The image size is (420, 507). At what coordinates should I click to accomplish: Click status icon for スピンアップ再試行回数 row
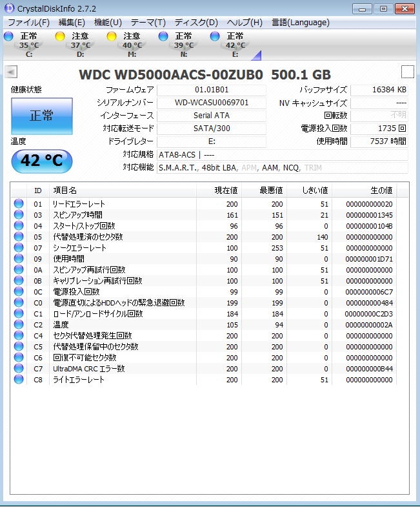point(19,269)
